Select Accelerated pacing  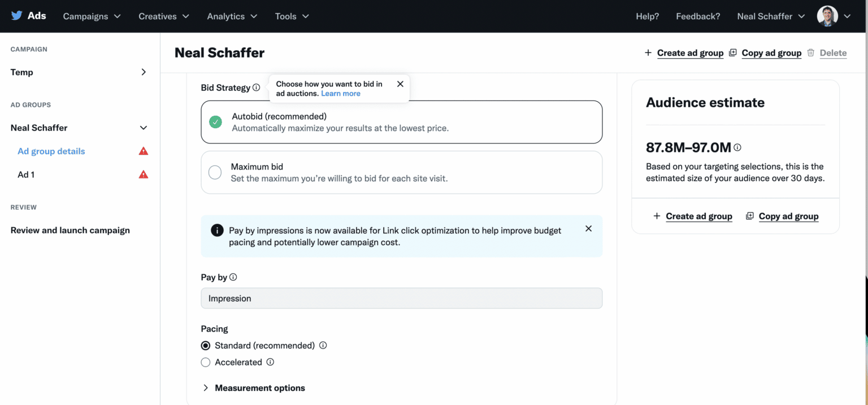point(206,362)
